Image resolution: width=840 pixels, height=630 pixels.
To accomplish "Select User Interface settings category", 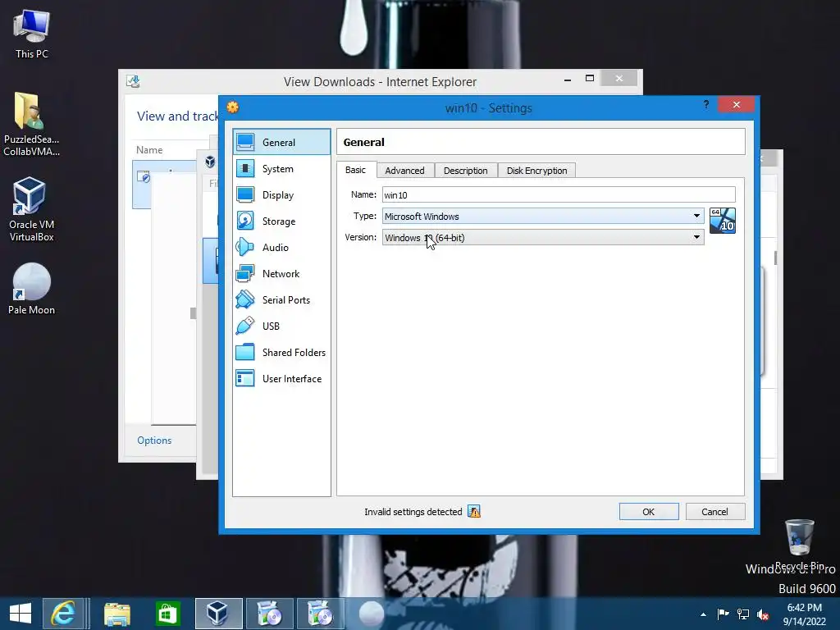I will click(281, 379).
